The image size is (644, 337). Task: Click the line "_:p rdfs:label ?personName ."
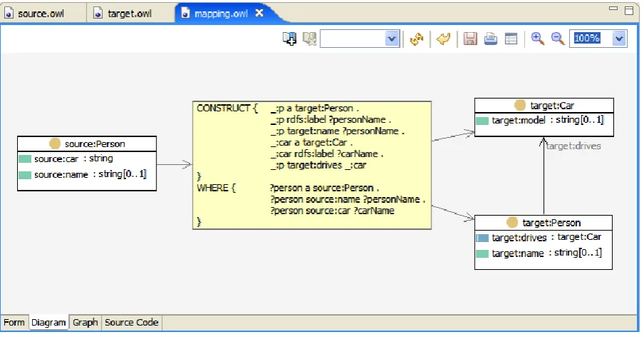tap(331, 120)
